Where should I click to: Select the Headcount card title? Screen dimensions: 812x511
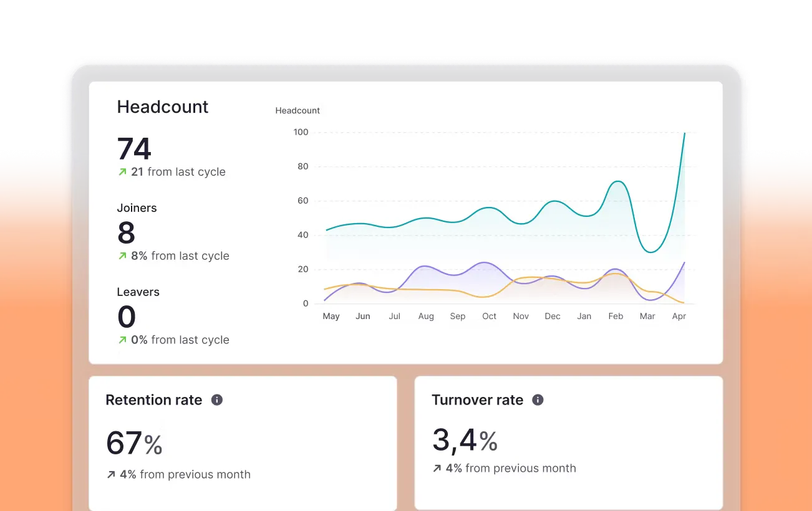pyautogui.click(x=163, y=107)
